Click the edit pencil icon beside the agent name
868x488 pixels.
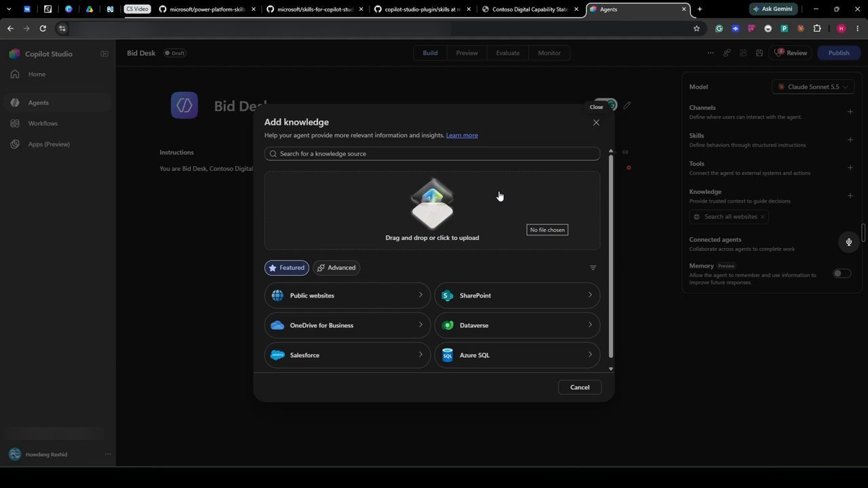627,105
